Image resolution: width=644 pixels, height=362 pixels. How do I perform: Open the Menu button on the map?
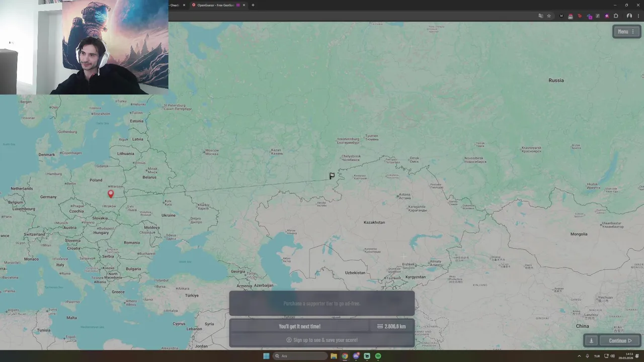[x=626, y=32]
